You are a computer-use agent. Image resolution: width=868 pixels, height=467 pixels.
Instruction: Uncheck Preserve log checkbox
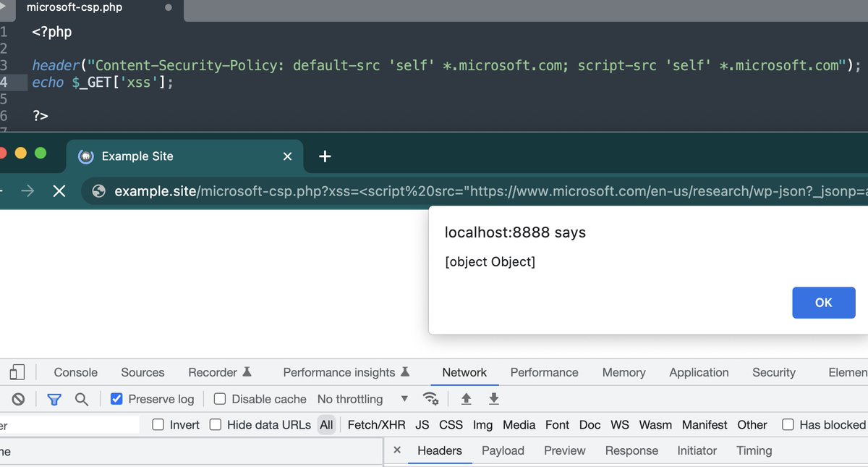tap(116, 399)
